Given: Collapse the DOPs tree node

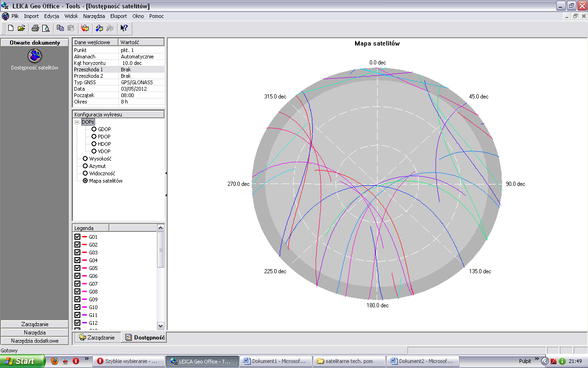Looking at the screenshot, I should click(77, 122).
